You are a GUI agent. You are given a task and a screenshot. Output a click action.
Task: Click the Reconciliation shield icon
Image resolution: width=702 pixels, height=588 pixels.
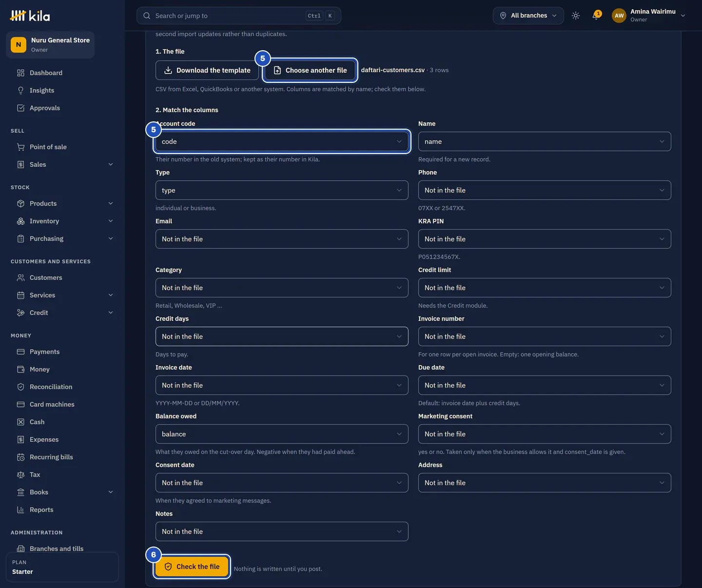point(20,387)
